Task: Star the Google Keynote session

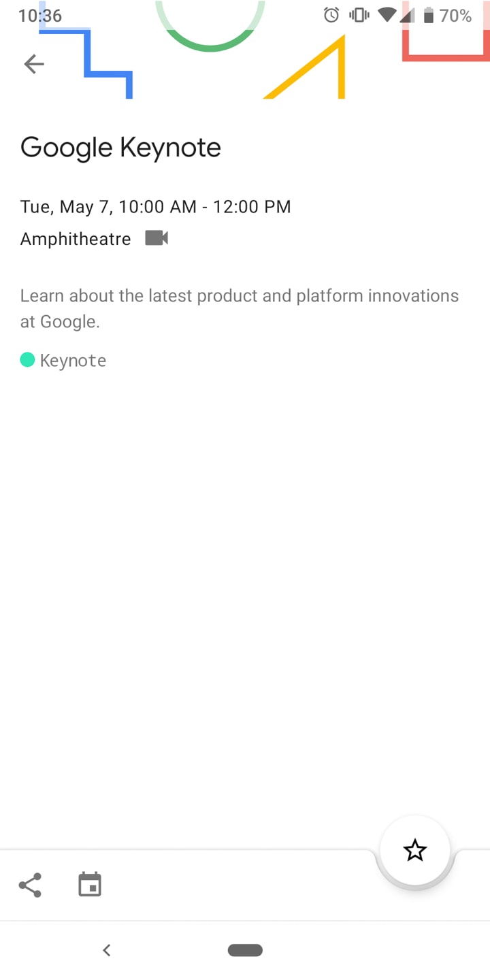Action: (414, 850)
